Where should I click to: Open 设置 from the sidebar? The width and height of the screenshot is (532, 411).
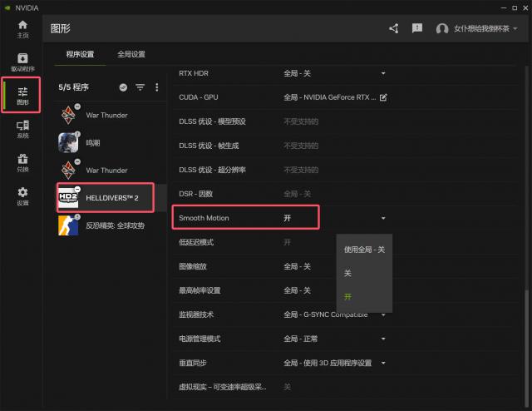click(22, 195)
